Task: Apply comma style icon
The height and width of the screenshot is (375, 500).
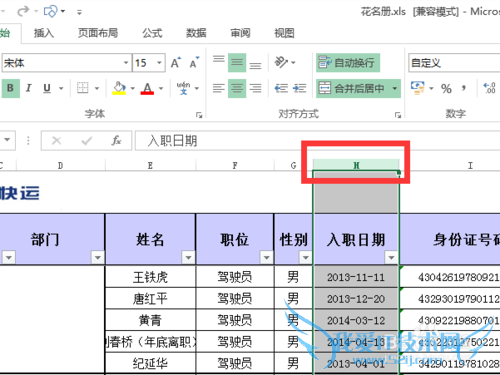Action: [x=464, y=88]
